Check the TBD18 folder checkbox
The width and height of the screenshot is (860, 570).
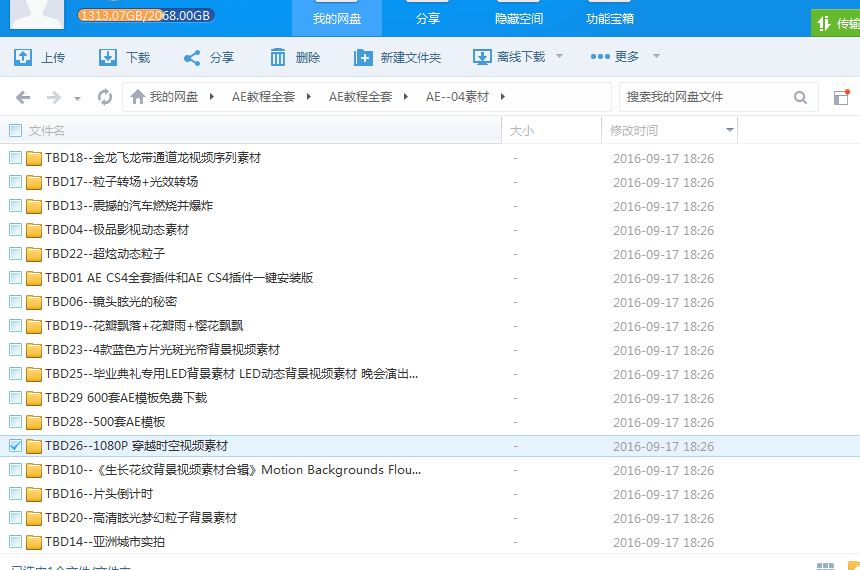[x=15, y=158]
